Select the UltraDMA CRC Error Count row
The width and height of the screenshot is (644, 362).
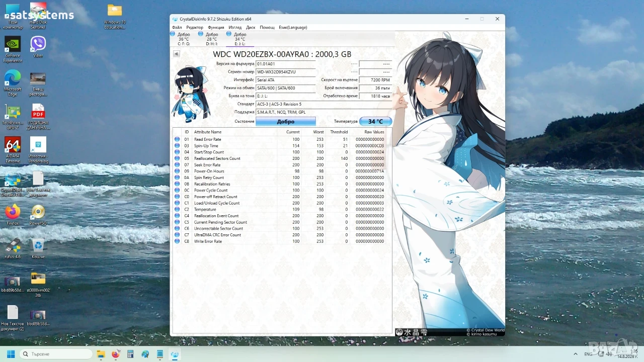282,235
